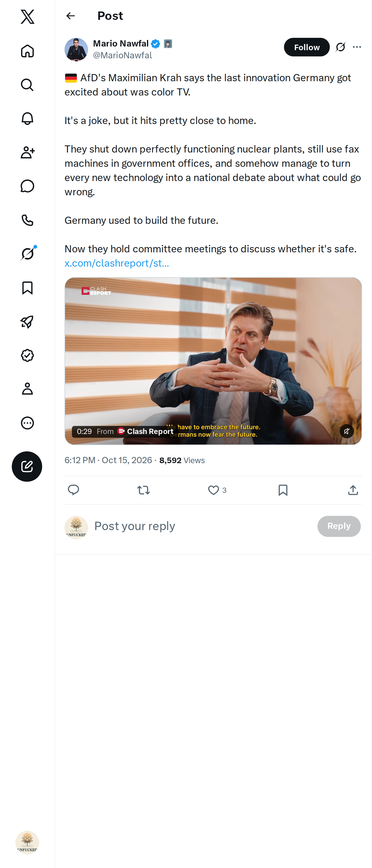Open Profile in the sidebar
Viewport: 372px width, 868px height.
27,389
